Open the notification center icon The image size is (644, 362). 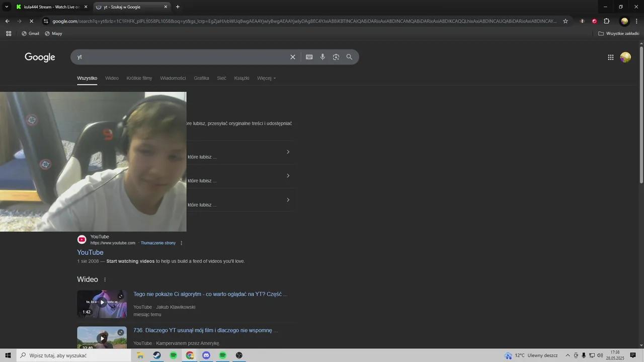tap(633, 355)
